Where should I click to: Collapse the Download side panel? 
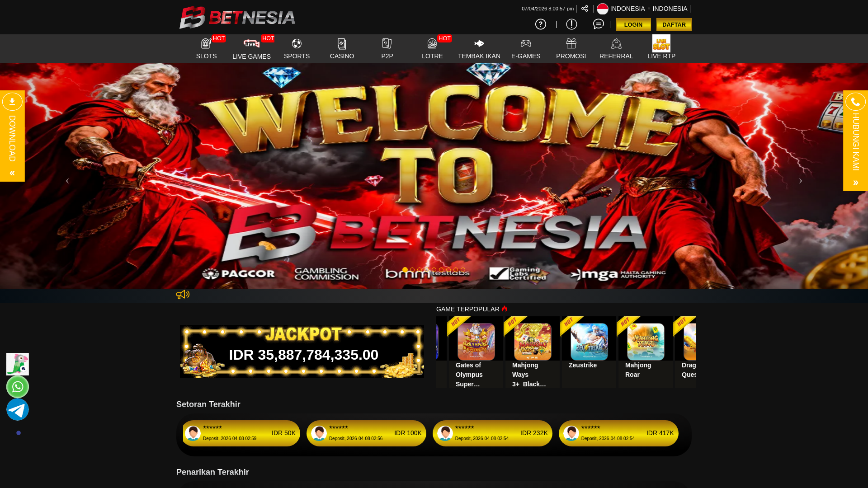pyautogui.click(x=12, y=174)
